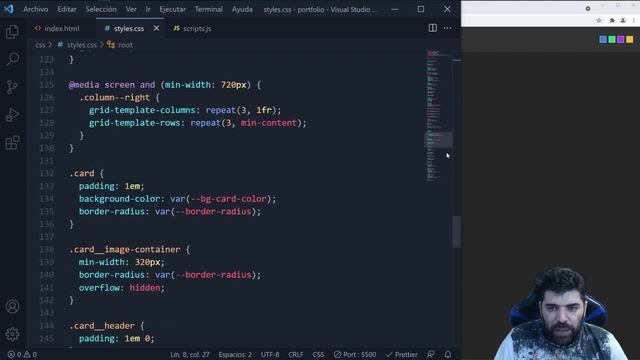Click the grid-template-rows property

[x=134, y=122]
